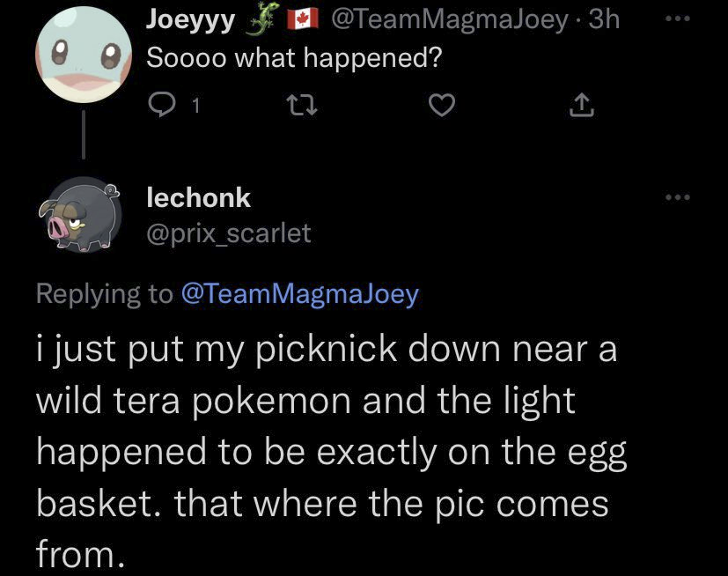The height and width of the screenshot is (576, 728).
Task: Open the @TeamMagmaJoey handle beside Joeyyy's name
Action: [449, 19]
